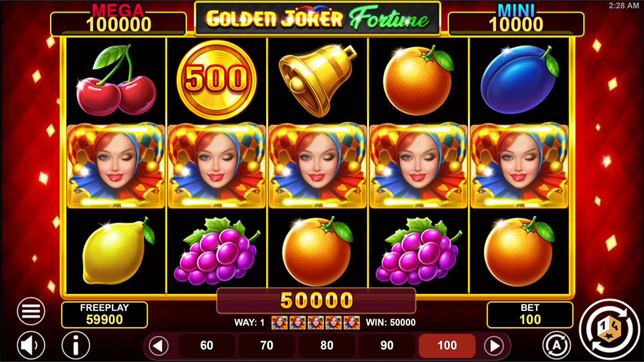Open the info paytable button

coord(76,345)
